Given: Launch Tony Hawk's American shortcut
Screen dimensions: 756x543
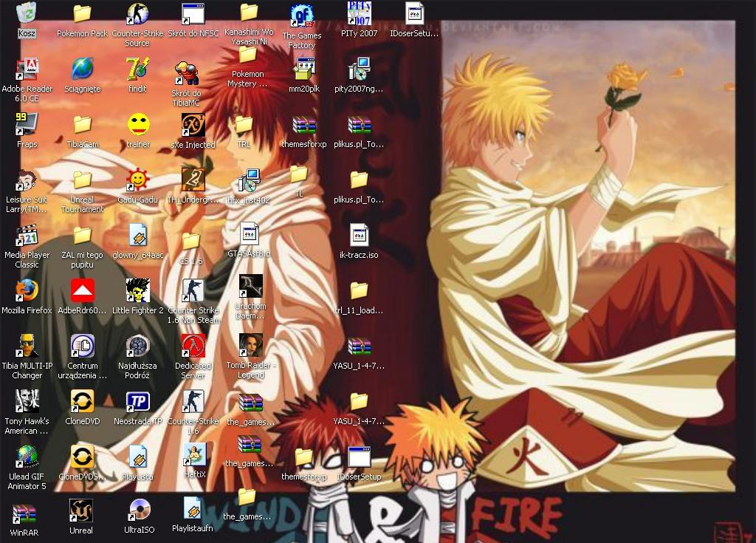Looking at the screenshot, I should click(27, 401).
